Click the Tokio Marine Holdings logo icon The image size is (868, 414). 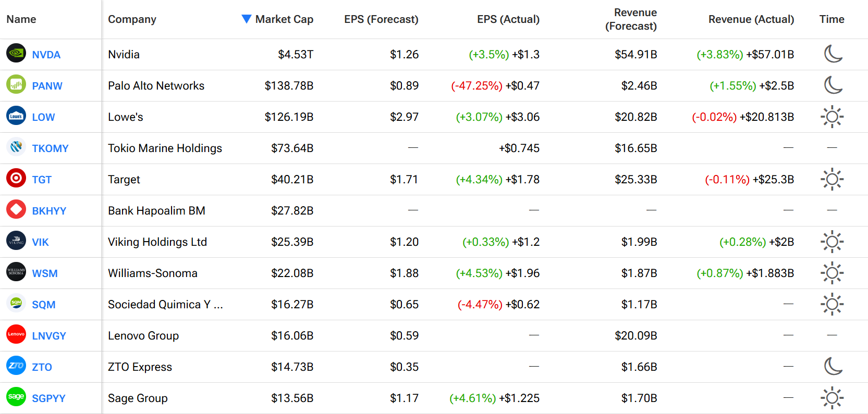[x=16, y=147]
